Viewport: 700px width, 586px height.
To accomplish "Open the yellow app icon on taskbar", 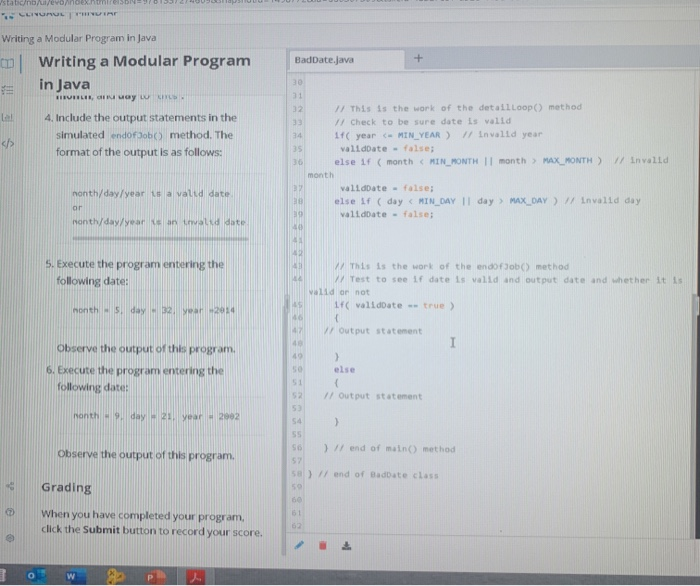I will click(115, 576).
